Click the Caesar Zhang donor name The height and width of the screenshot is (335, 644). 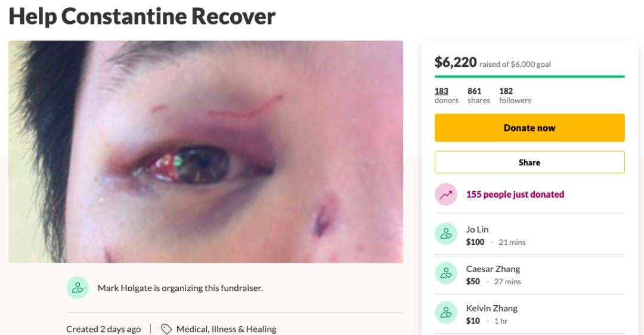(493, 269)
